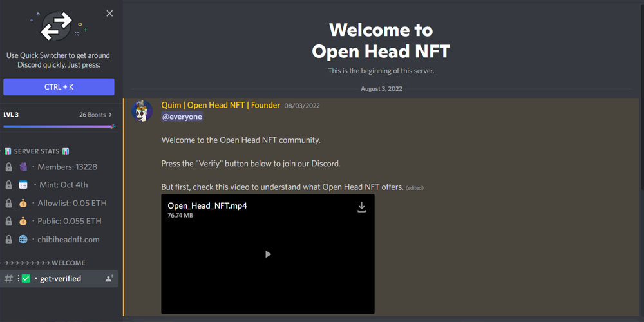
Task: Click the 'Press the "Verify" button' line
Action: [251, 164]
